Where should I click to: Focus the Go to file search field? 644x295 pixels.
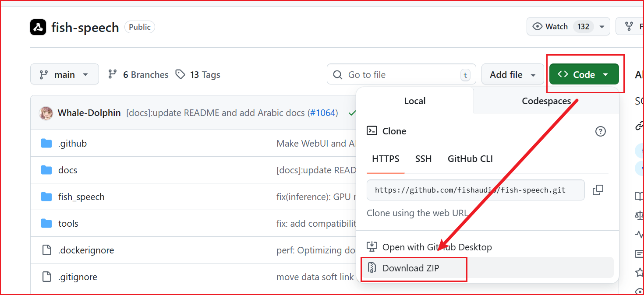401,74
